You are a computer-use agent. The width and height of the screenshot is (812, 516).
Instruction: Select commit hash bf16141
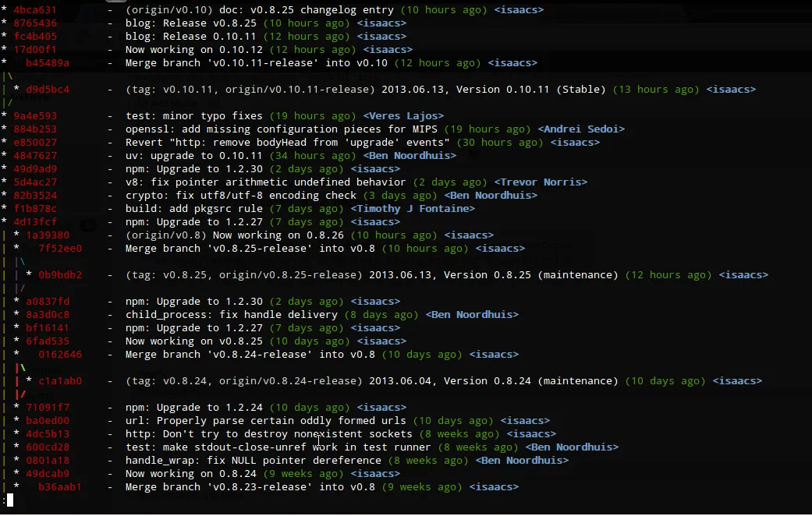click(x=48, y=328)
